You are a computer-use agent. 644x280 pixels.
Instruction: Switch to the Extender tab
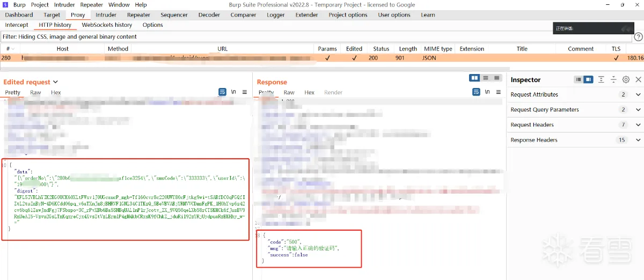[307, 15]
